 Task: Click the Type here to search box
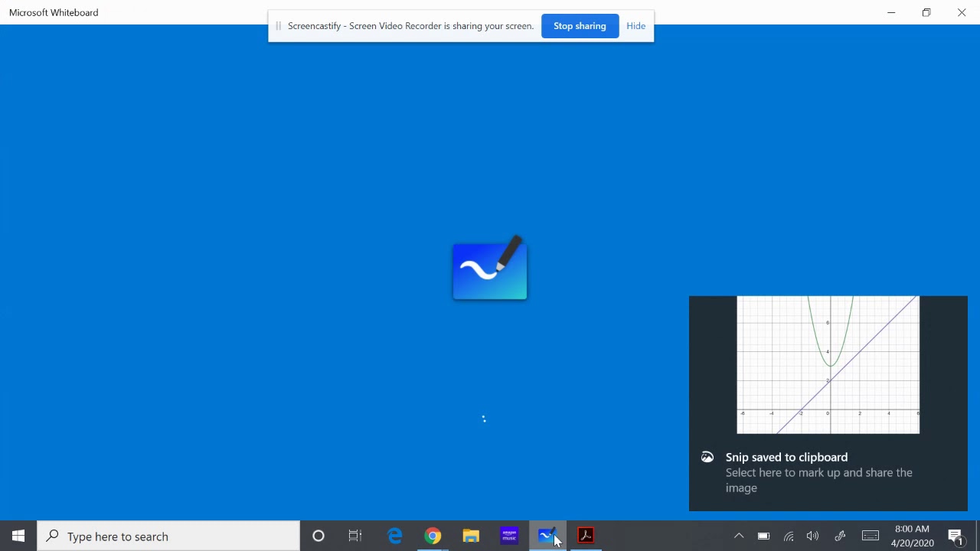[x=168, y=536]
